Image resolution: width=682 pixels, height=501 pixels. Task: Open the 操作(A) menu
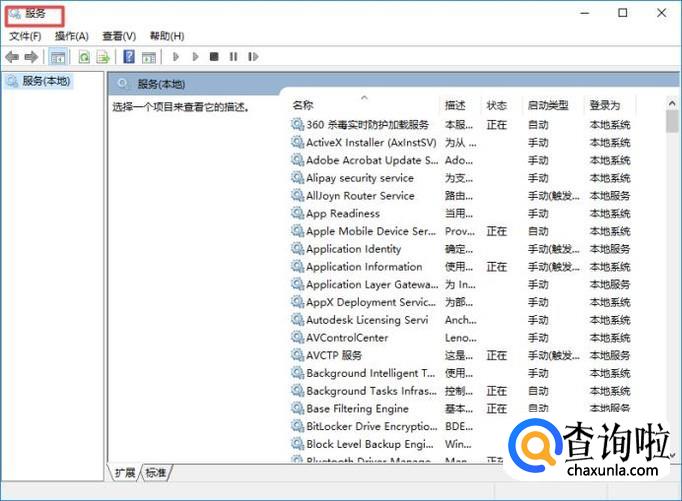(72, 36)
